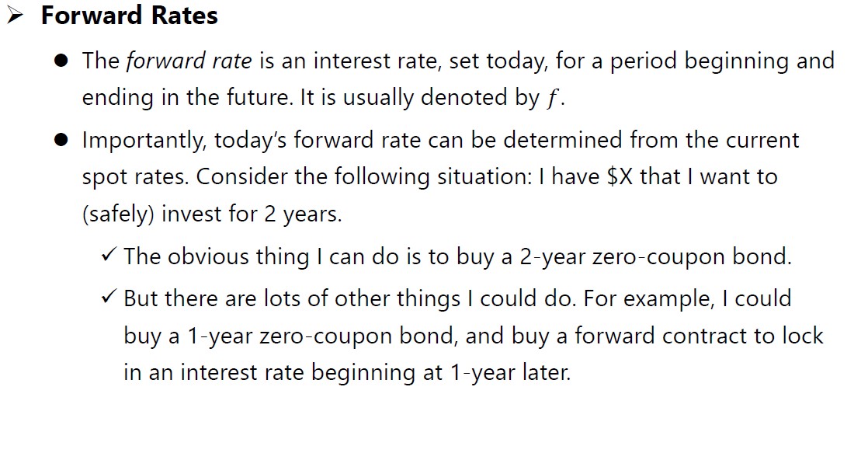Click the phrase "1-year later"
The image size is (868, 474).
(x=509, y=372)
